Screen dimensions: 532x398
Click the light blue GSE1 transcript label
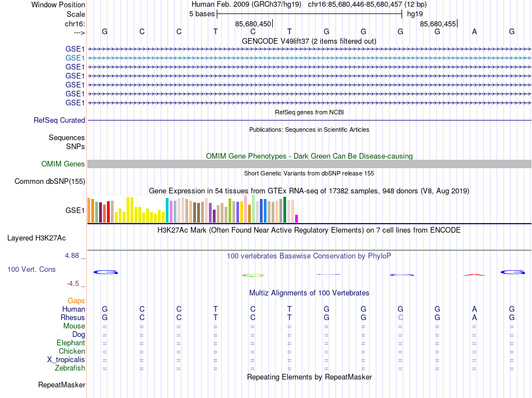coord(75,58)
